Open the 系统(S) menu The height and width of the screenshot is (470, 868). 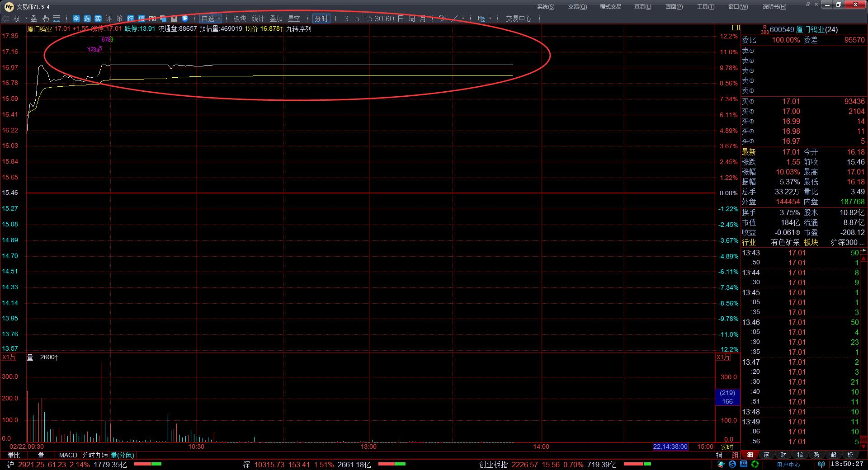point(545,6)
